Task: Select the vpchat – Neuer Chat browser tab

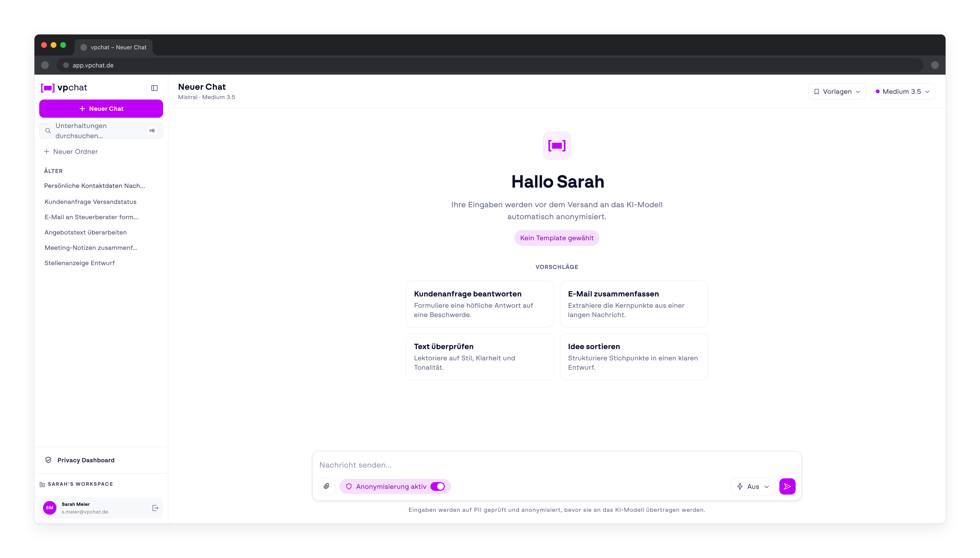Action: pos(114,48)
